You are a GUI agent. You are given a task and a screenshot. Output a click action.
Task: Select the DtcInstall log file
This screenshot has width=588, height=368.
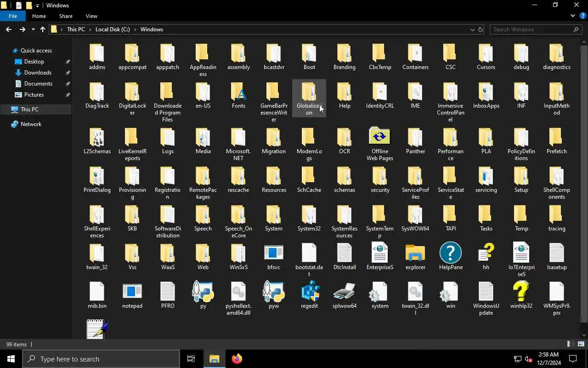345,253
